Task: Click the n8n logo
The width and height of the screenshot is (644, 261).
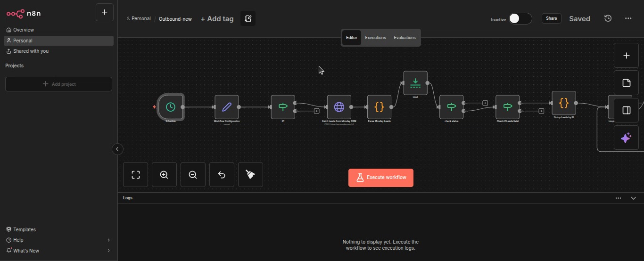Action: coord(24,14)
